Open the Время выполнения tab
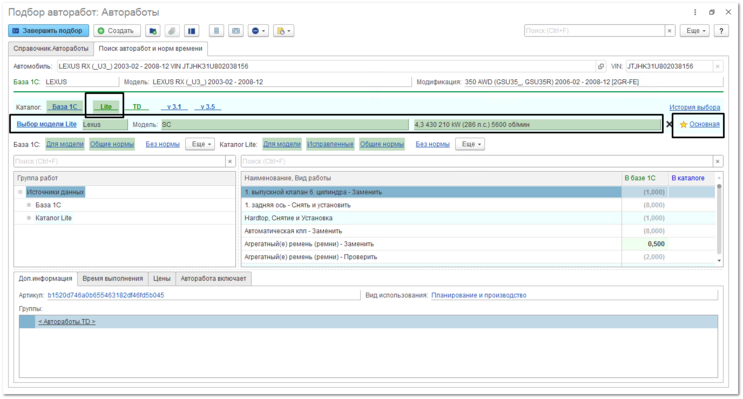 point(112,279)
